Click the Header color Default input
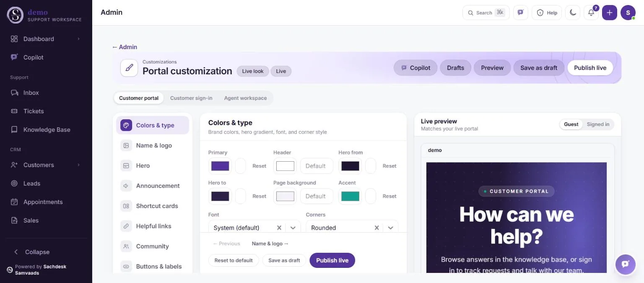This screenshot has height=283, width=644. pyautogui.click(x=317, y=166)
